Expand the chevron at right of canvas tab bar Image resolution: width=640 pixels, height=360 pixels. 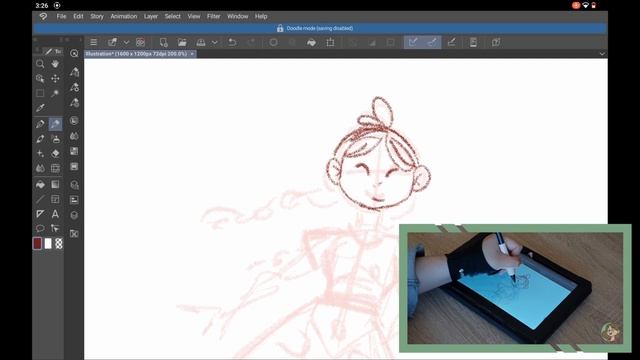(602, 54)
